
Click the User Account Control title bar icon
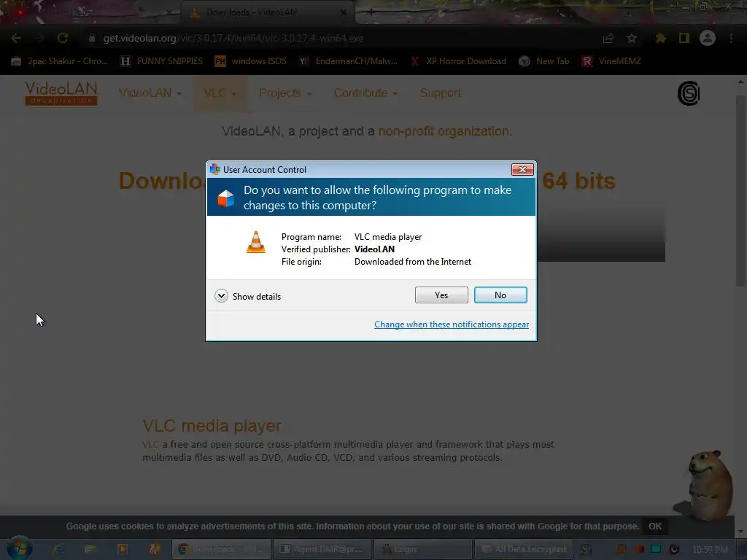tap(215, 169)
